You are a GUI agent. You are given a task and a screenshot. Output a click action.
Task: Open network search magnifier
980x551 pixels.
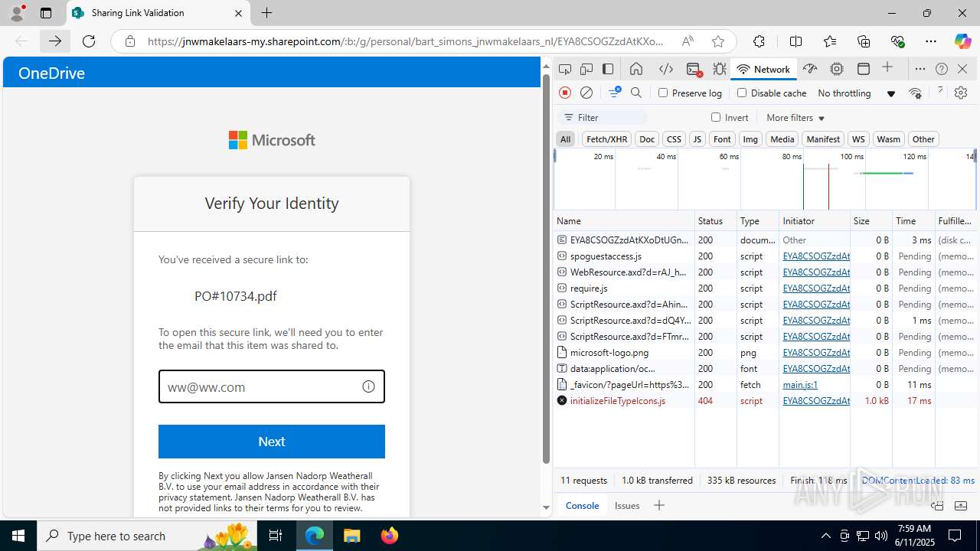636,93
